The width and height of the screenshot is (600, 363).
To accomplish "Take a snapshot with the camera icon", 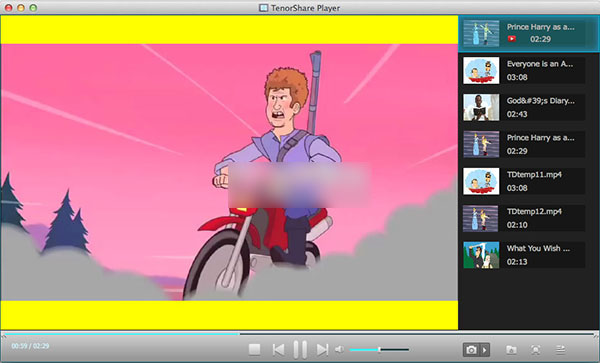I will (x=471, y=350).
